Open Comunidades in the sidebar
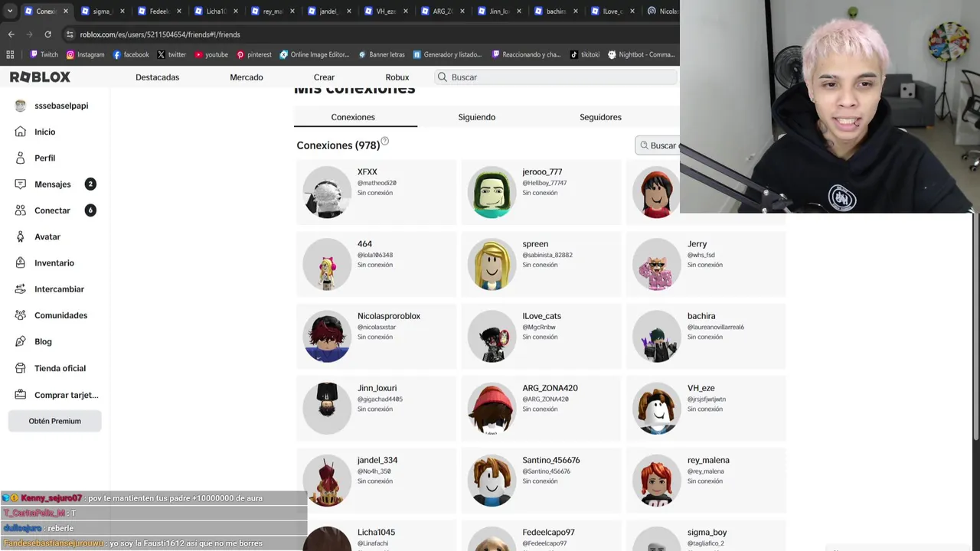This screenshot has width=980, height=551. point(60,315)
